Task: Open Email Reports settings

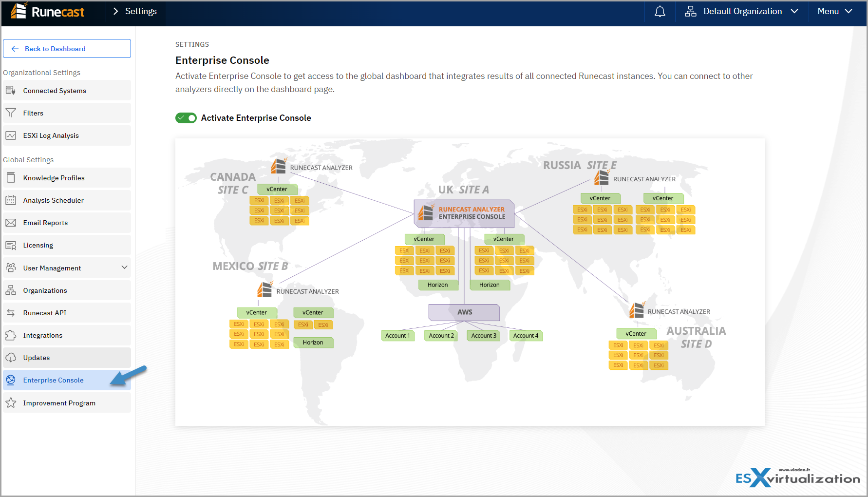Action: (67, 223)
